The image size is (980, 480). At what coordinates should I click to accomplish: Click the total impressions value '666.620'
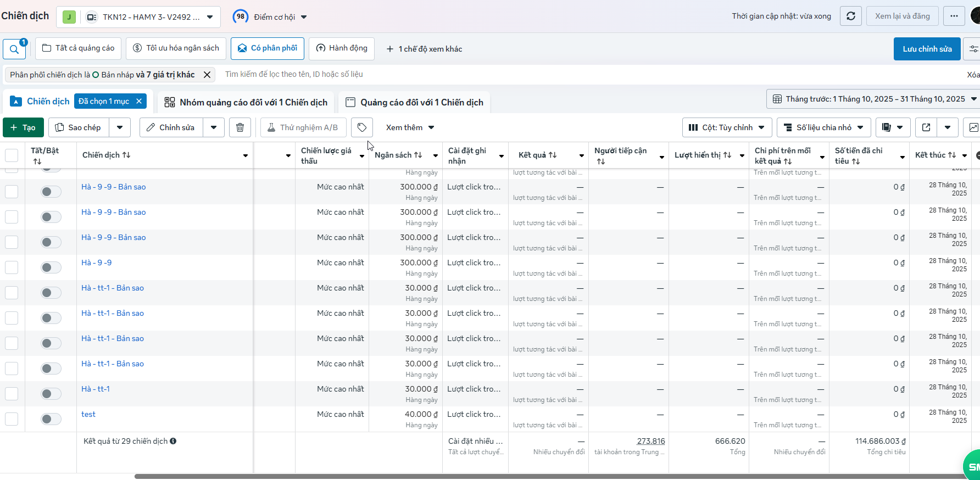730,441
